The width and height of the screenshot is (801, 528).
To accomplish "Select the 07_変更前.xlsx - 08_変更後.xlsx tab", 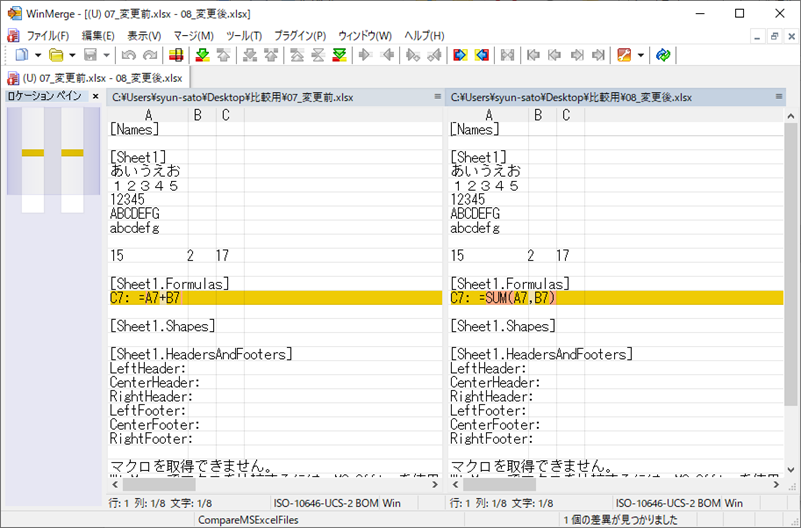I will [96, 77].
